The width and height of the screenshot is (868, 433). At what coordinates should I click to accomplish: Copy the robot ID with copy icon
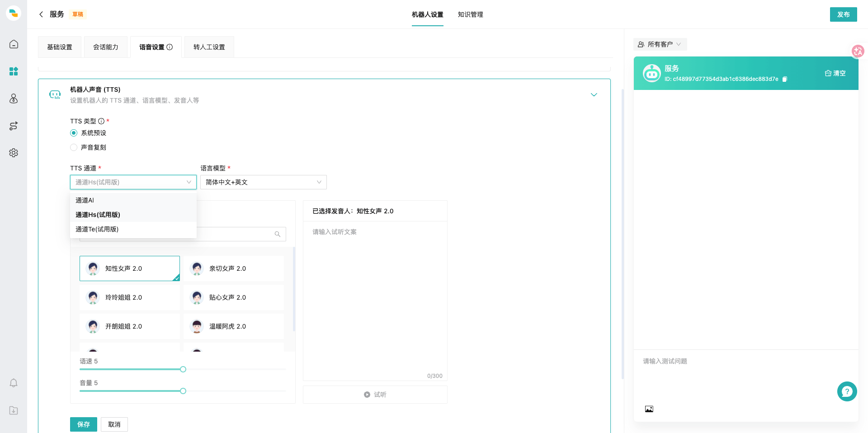785,79
